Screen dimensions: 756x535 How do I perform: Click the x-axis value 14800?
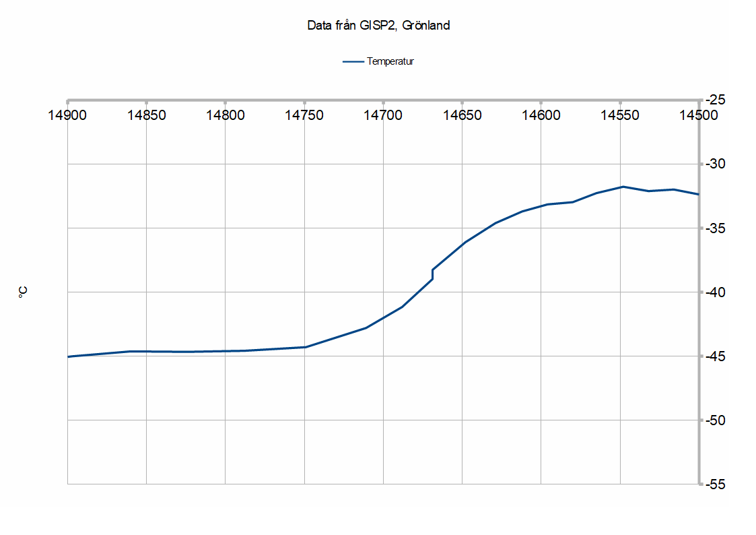(225, 115)
